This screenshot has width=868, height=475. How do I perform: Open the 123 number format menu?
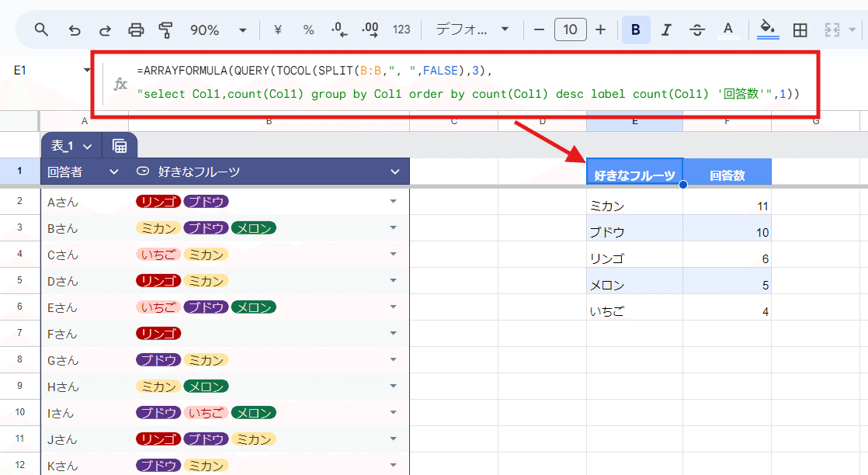pyautogui.click(x=401, y=30)
